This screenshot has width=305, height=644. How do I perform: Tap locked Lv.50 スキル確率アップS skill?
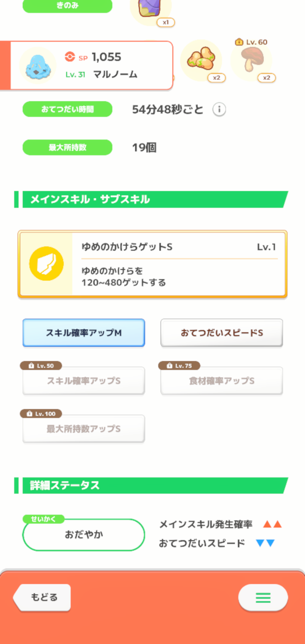(84, 381)
